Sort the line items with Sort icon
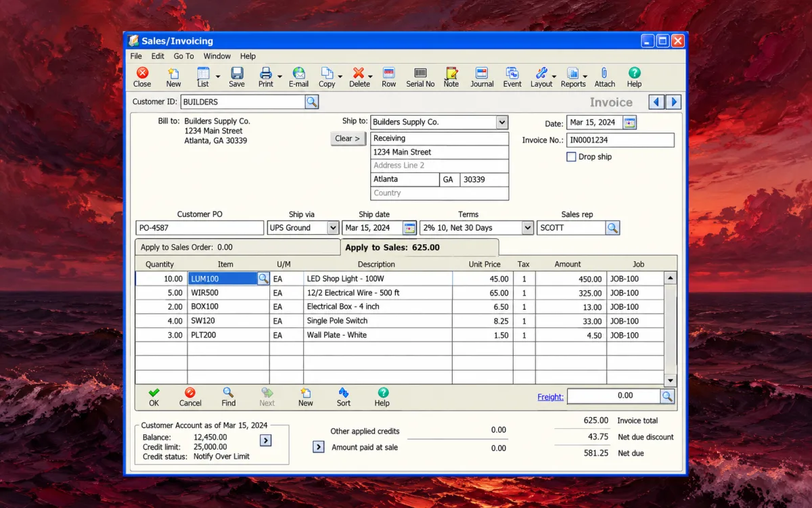The width and height of the screenshot is (812, 508). pos(344,392)
